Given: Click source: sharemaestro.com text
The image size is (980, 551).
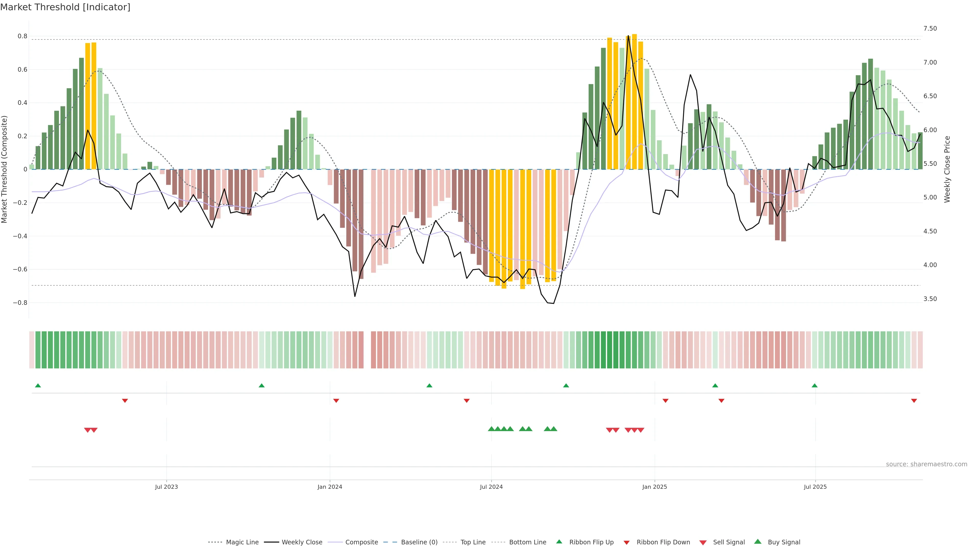Looking at the screenshot, I should [x=926, y=464].
